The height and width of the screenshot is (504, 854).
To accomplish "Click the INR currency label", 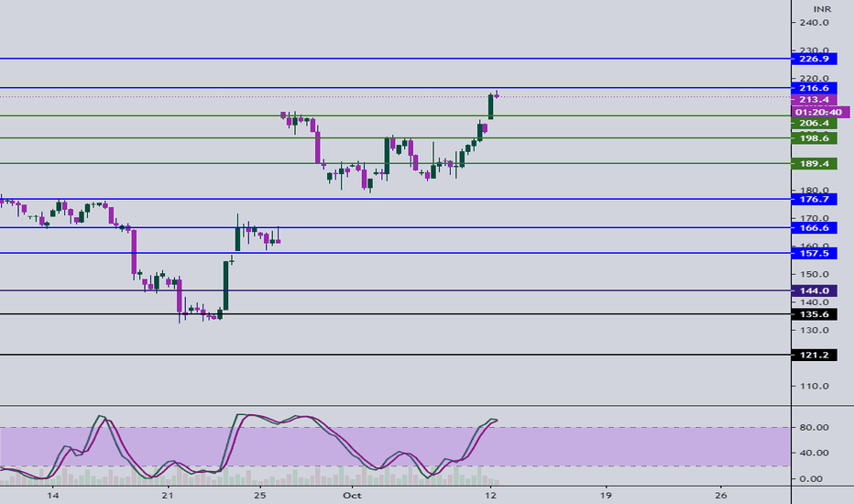I will pos(822,9).
